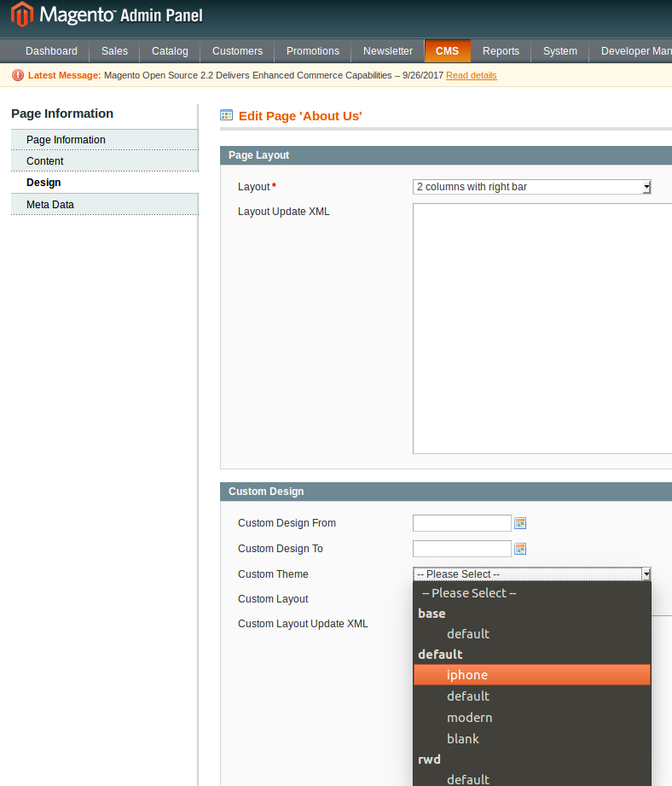
Task: Click the Edit Page header icon
Action: pos(227,115)
